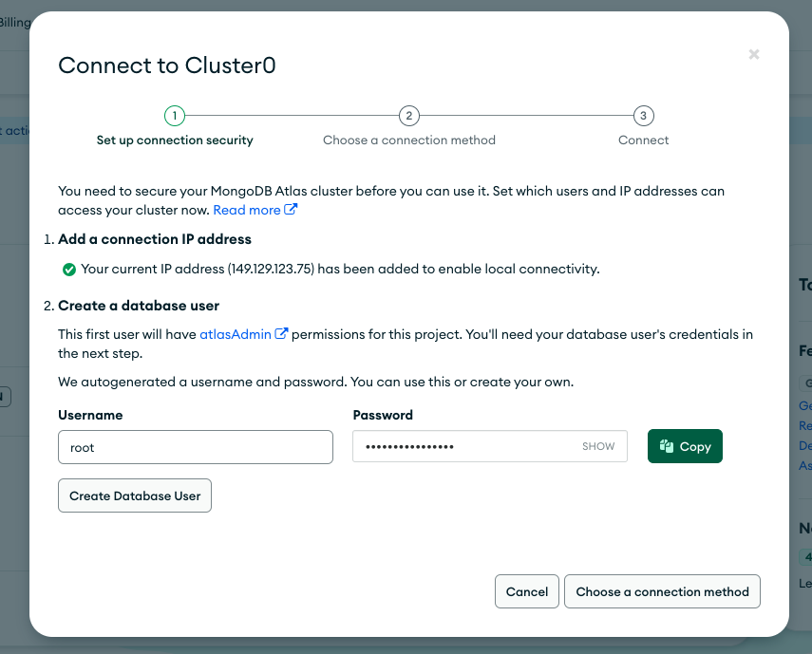Screen dimensions: 812x654
Task: Cancel the connection setup
Action: [x=527, y=591]
